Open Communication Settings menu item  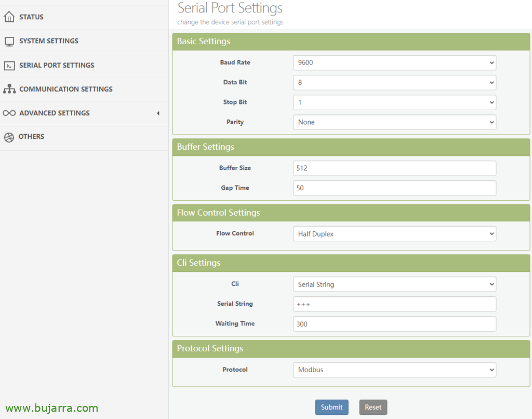click(65, 89)
